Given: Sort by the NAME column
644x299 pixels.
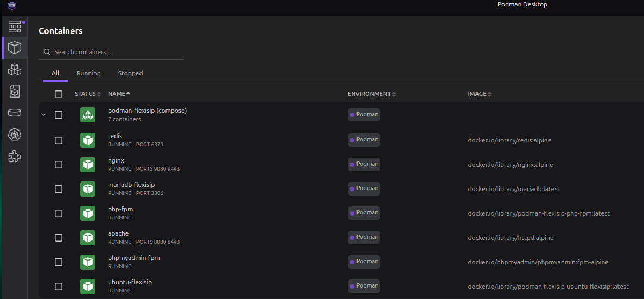Looking at the screenshot, I should [119, 94].
